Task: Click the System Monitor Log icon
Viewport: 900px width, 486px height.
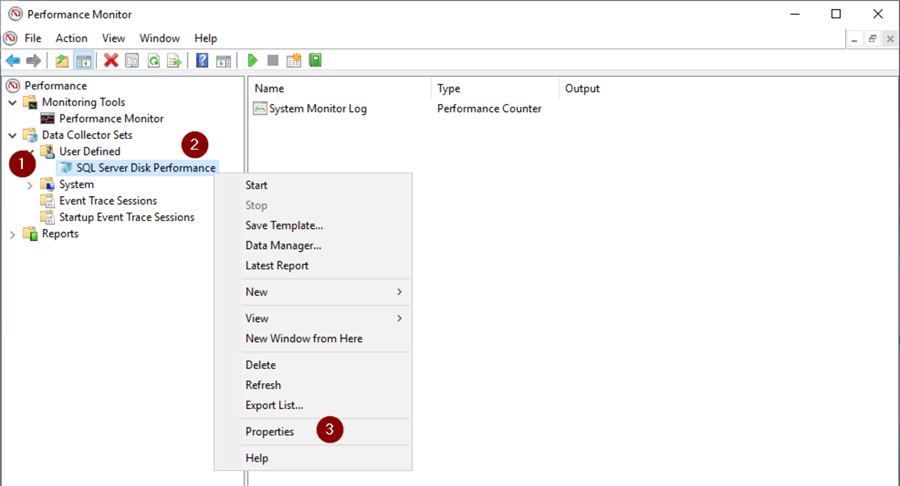Action: (x=260, y=108)
